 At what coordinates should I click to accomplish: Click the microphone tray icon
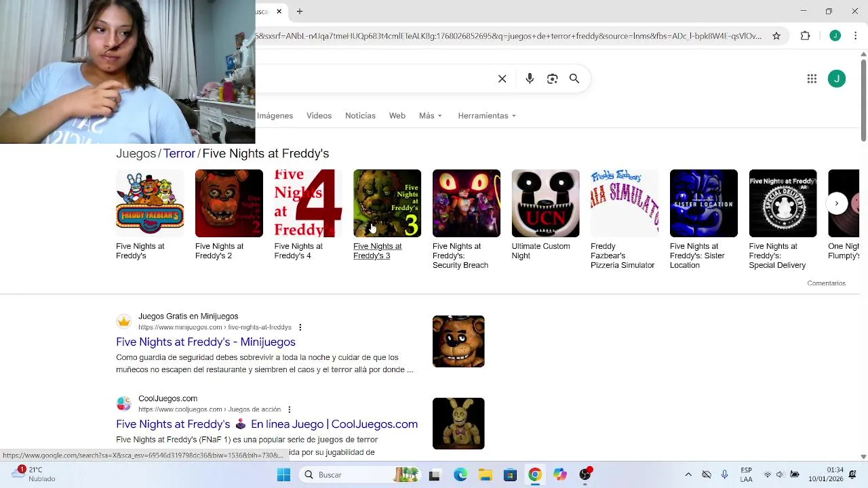point(724,475)
